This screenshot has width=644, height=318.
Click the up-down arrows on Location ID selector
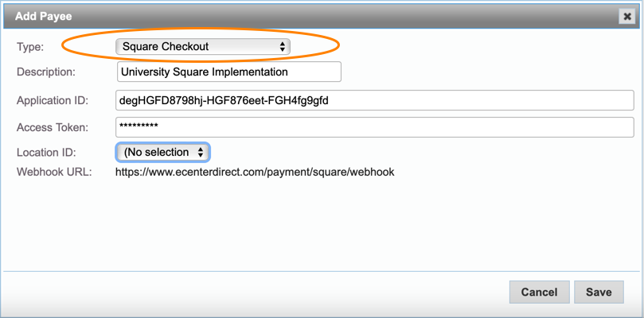tap(200, 152)
